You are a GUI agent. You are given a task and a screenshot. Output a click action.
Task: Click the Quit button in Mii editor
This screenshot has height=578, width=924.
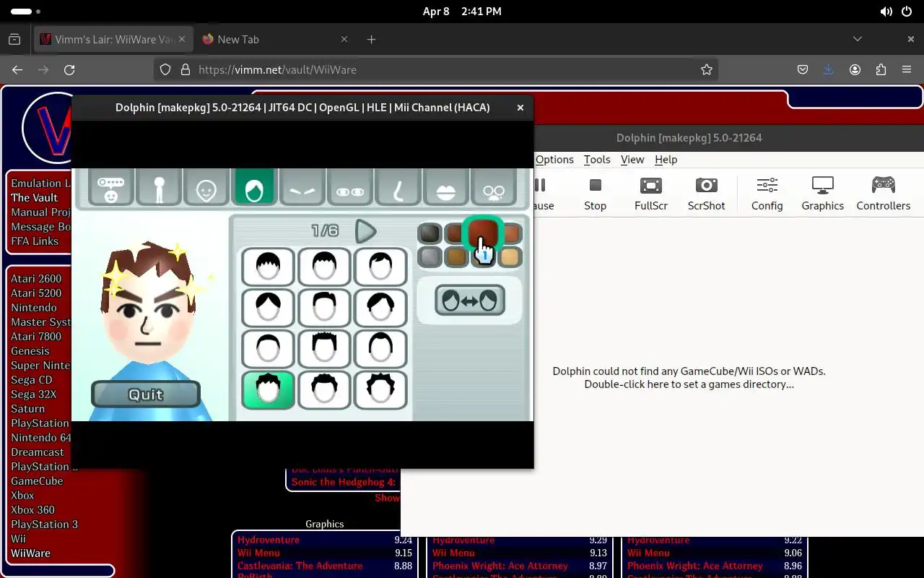click(146, 394)
